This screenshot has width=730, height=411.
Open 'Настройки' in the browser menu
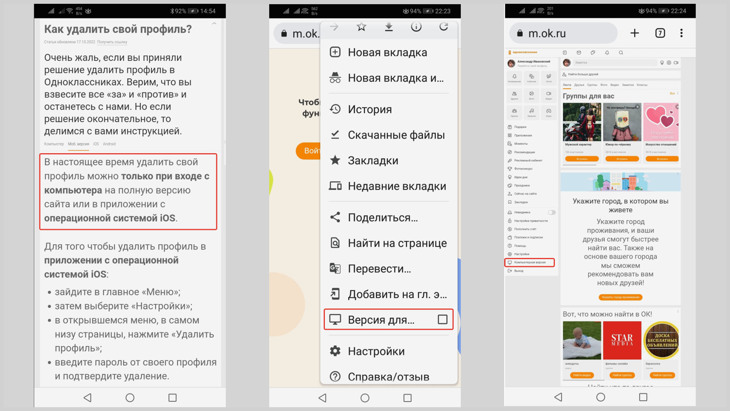pyautogui.click(x=375, y=351)
